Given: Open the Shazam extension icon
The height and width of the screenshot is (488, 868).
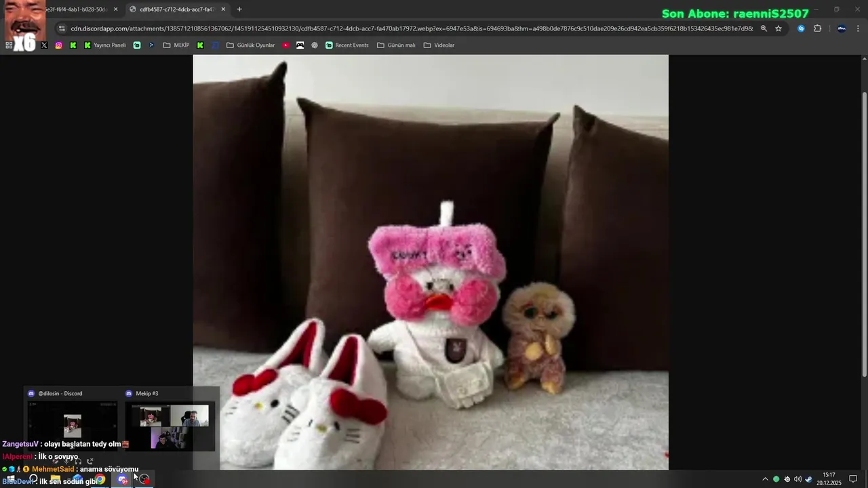Looking at the screenshot, I should pos(801,28).
